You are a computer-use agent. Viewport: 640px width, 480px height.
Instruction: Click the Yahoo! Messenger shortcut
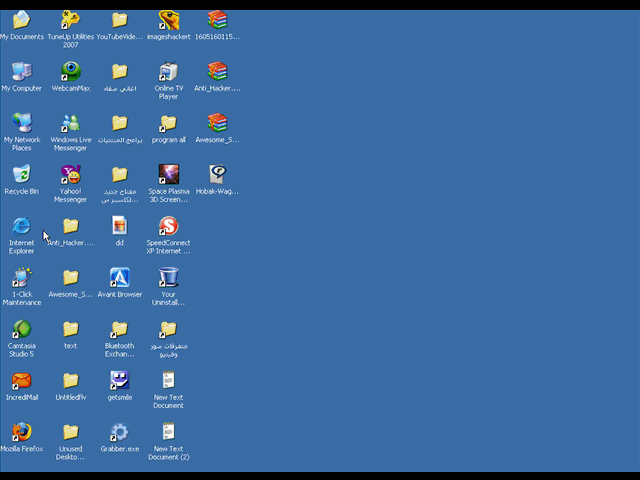[x=71, y=175]
